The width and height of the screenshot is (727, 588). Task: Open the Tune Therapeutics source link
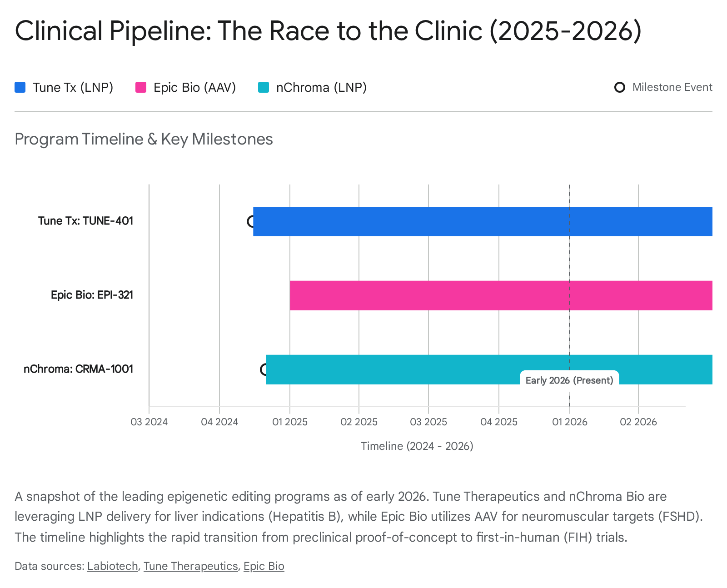point(190,566)
